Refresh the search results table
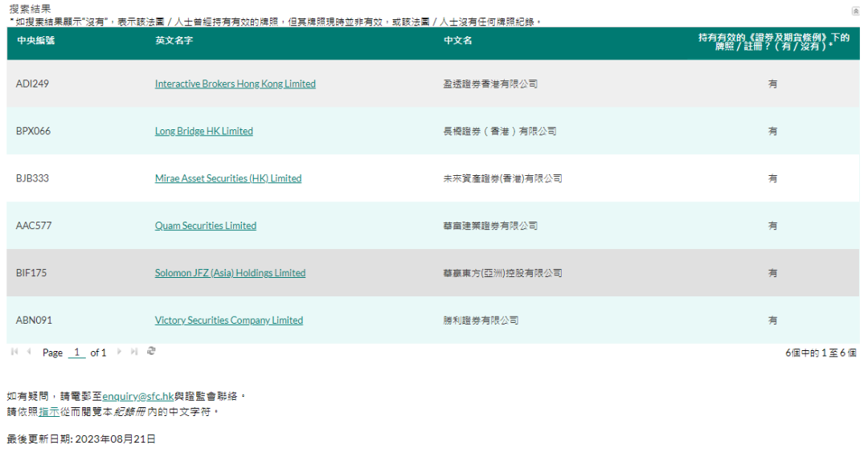 151,352
